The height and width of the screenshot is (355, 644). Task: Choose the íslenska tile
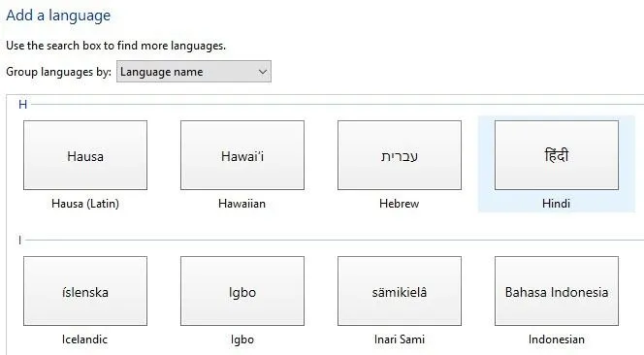tap(85, 291)
